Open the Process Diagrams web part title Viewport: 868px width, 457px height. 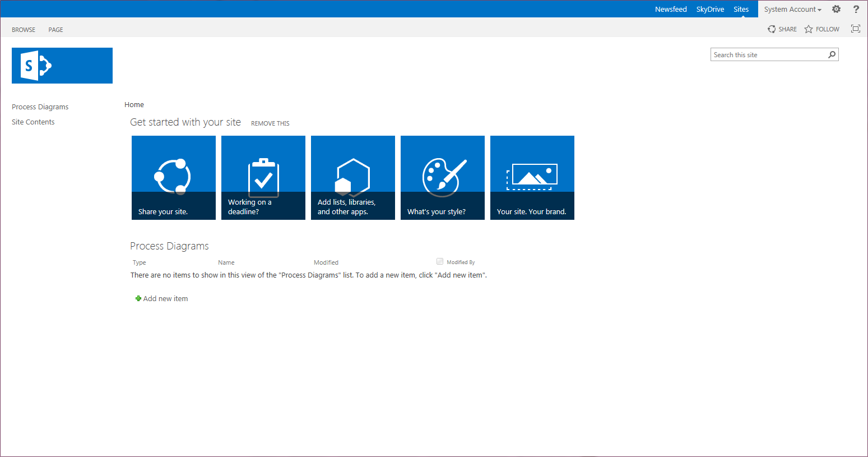tap(169, 246)
